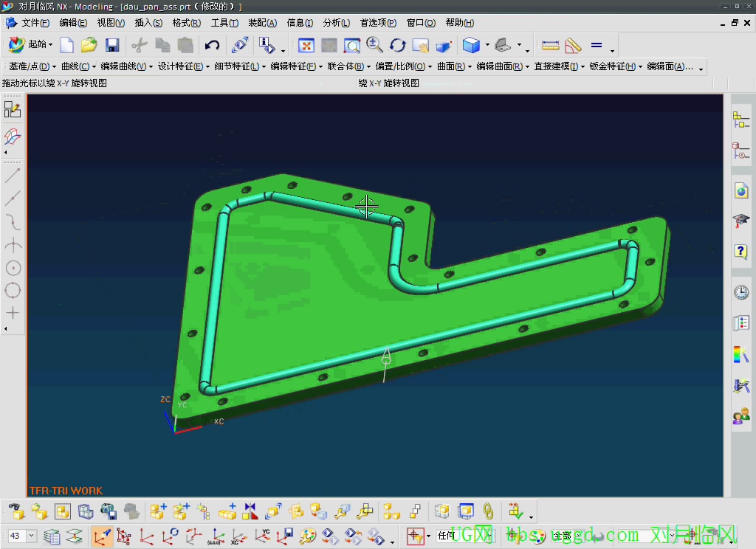
Task: Click the Undo arrow icon
Action: coord(212,45)
